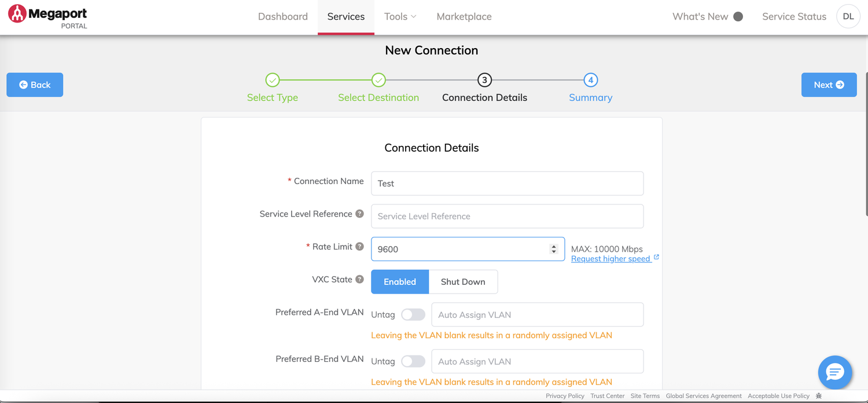
Task: Decrease the Rate Limit with the down arrow
Action: point(554,252)
